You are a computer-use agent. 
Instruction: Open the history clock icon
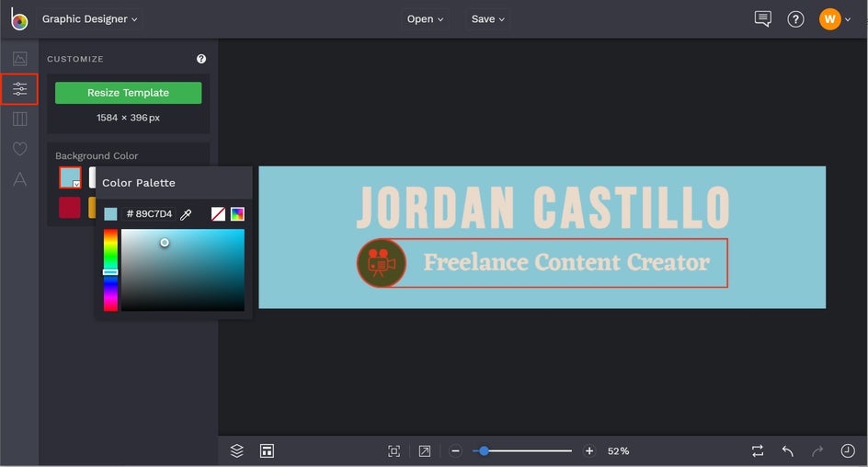(848, 450)
